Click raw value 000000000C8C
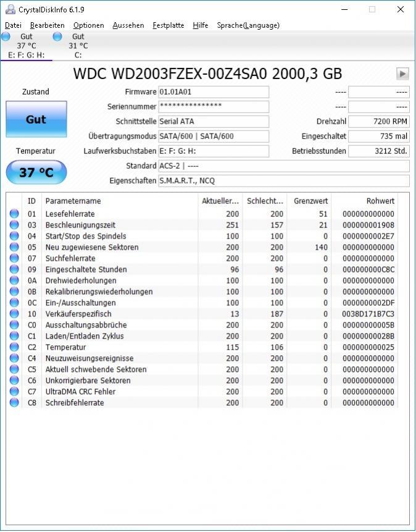The width and height of the screenshot is (416, 532). pos(368,269)
